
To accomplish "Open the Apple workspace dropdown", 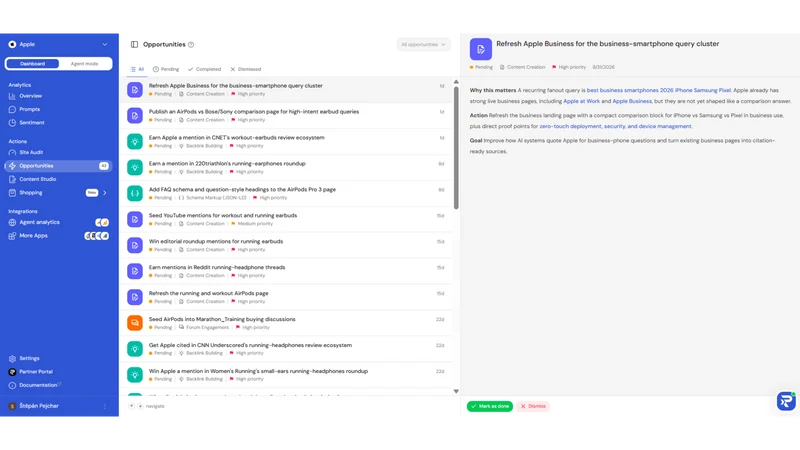I will pyautogui.click(x=58, y=44).
